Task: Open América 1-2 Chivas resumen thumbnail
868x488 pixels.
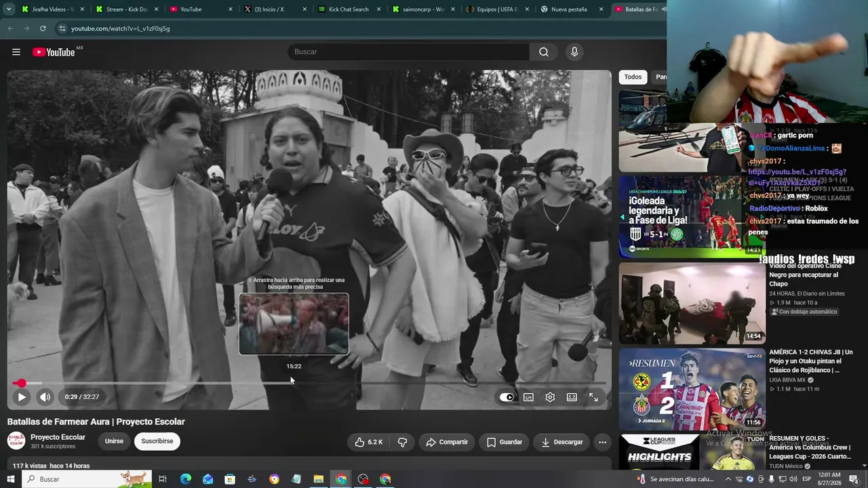Action: (692, 389)
